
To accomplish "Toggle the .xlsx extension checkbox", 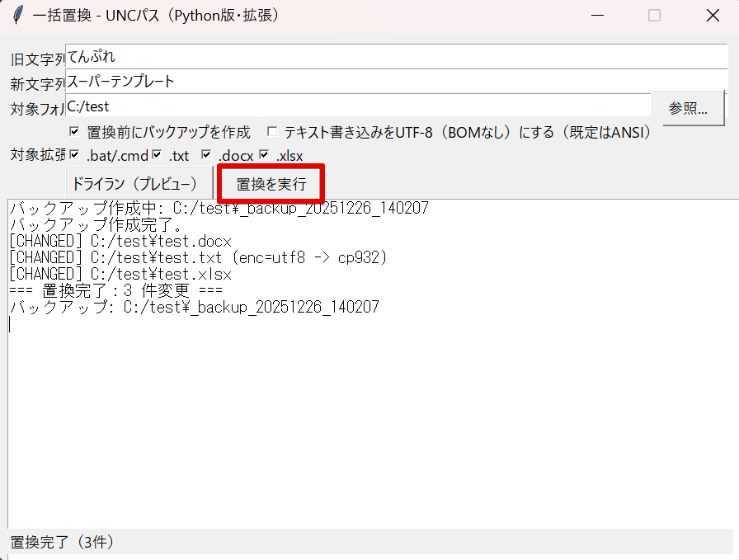I will (x=264, y=155).
